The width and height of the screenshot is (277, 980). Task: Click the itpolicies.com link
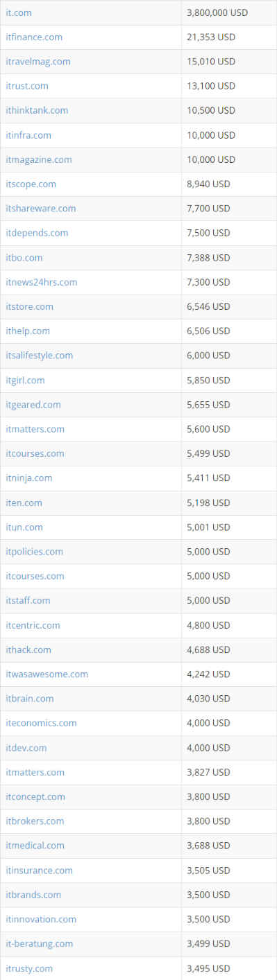(x=35, y=552)
